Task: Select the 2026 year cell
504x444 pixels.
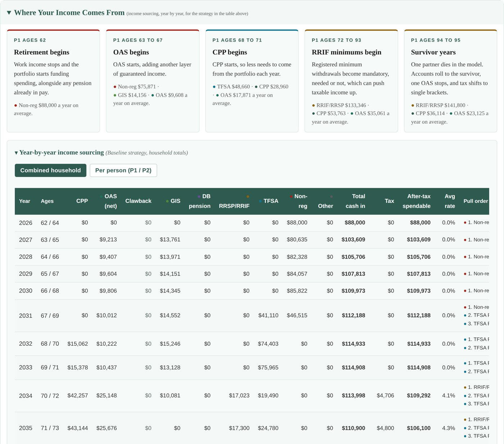Action: [26, 223]
